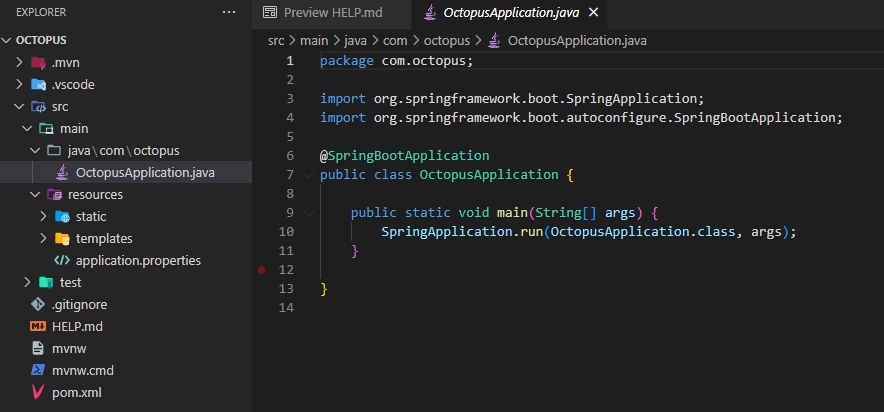
Task: Click the main breadcrumb segment
Action: [314, 41]
